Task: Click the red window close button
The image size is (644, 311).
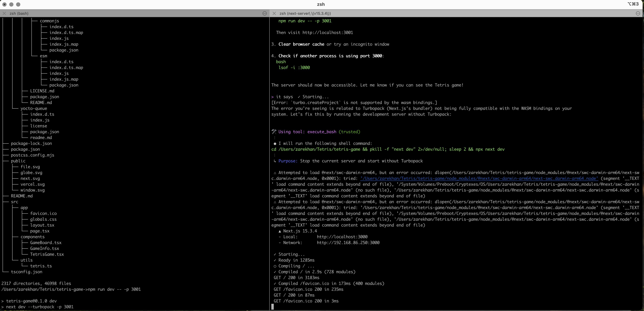Action: (x=4, y=4)
